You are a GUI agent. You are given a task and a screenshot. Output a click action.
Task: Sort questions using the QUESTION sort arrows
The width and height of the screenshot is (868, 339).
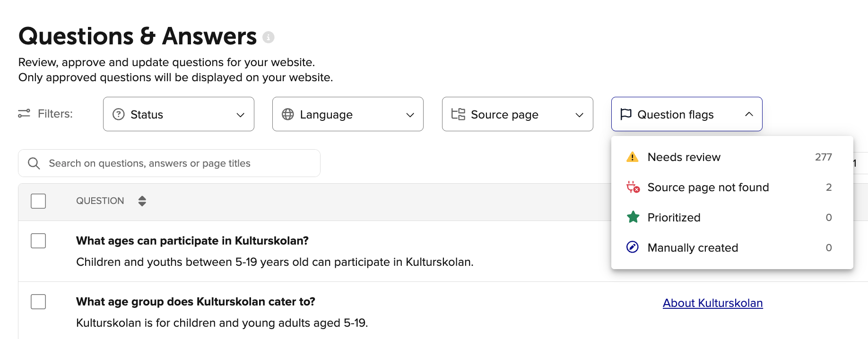142,201
